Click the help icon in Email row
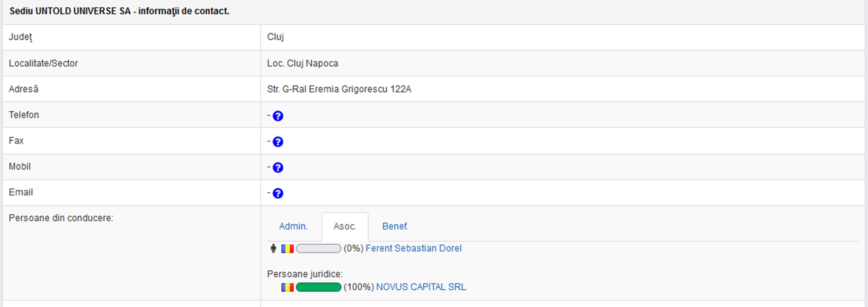Screen dimensions: 868x307 [x=278, y=193]
